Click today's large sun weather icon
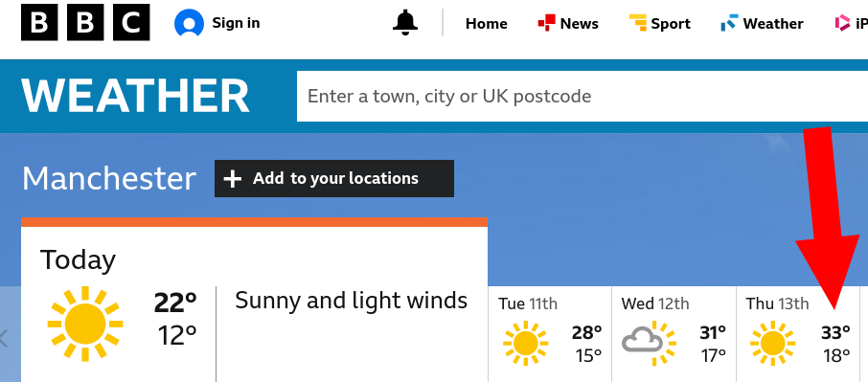This screenshot has height=382, width=868. 85,323
